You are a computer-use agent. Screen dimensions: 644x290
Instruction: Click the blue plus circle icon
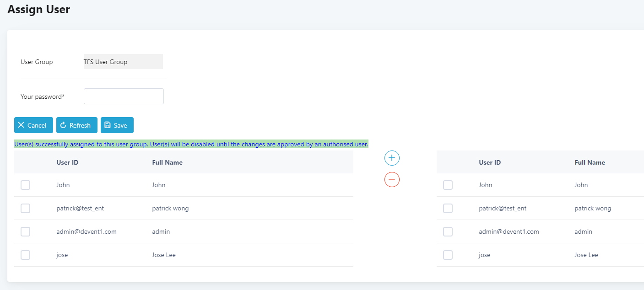pyautogui.click(x=392, y=158)
